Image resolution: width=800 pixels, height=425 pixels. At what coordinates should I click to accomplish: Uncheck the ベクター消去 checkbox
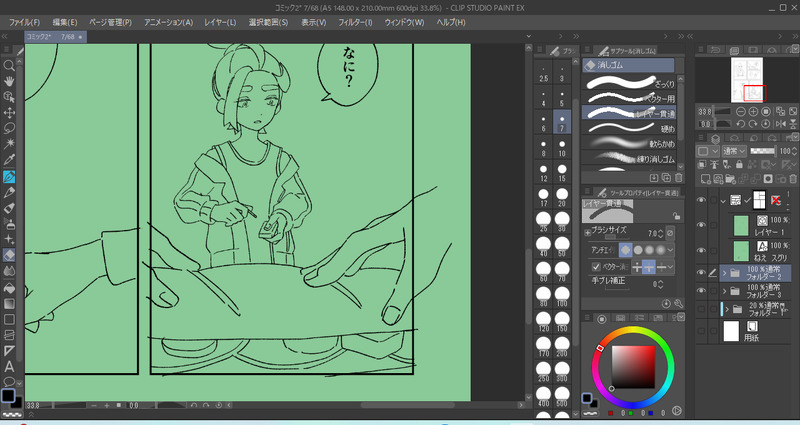(x=595, y=267)
